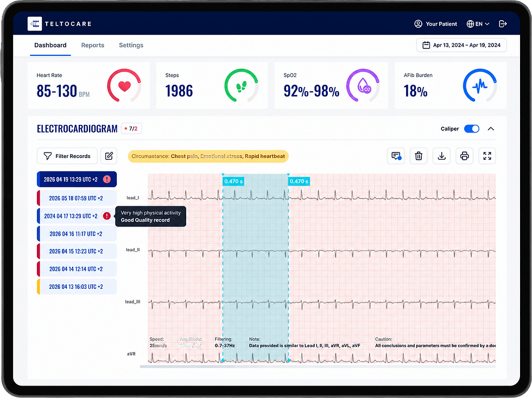Select record 2026 04 13 16:03 UTC +2
The width and height of the screenshot is (532, 398).
(77, 287)
